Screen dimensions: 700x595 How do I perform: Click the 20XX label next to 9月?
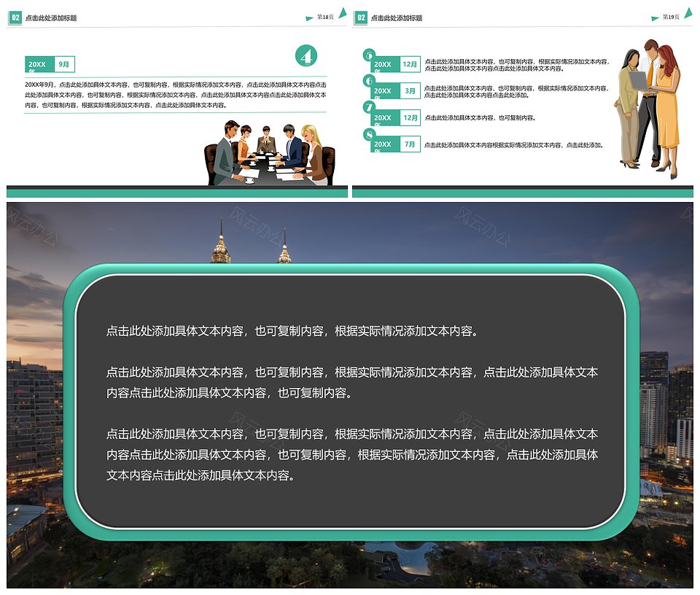point(39,64)
